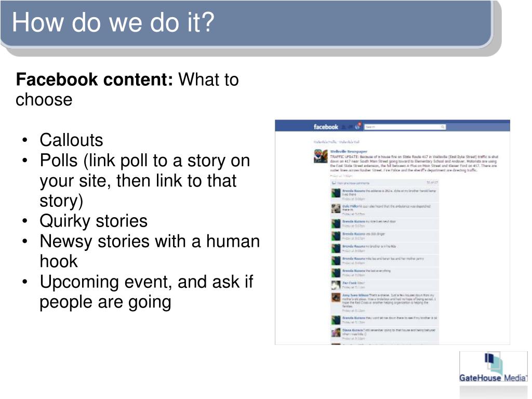
Task: Click Zac Cook's profile picture
Action: pyautogui.click(x=336, y=285)
